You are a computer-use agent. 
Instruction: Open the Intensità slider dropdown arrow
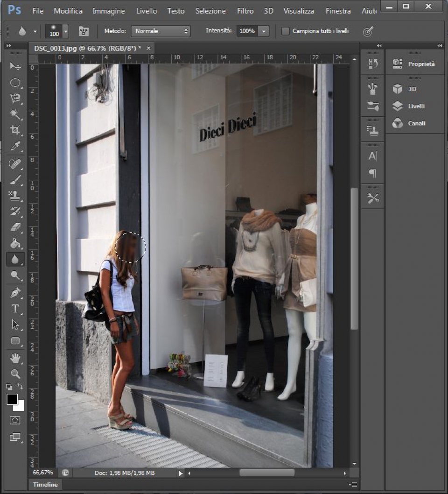pos(264,31)
